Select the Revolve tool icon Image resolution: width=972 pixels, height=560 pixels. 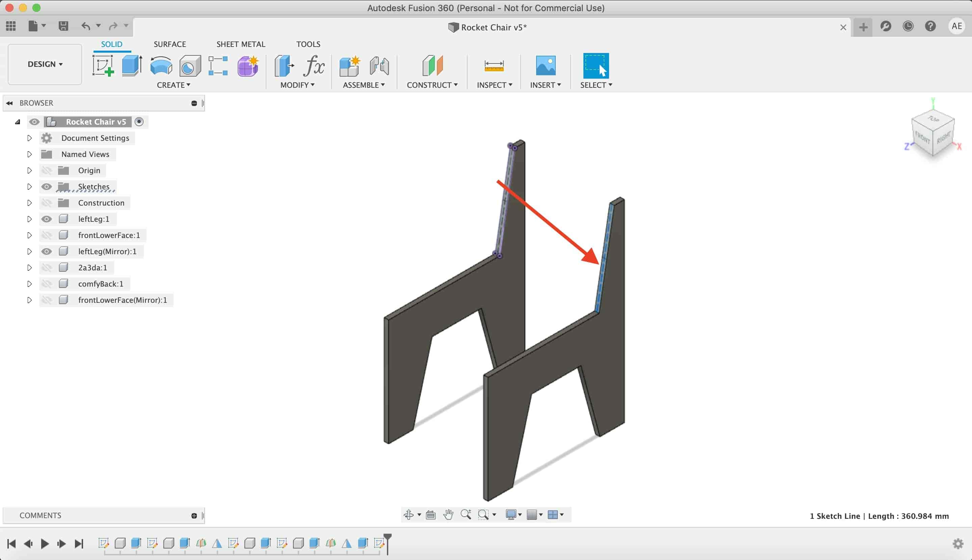pyautogui.click(x=161, y=66)
